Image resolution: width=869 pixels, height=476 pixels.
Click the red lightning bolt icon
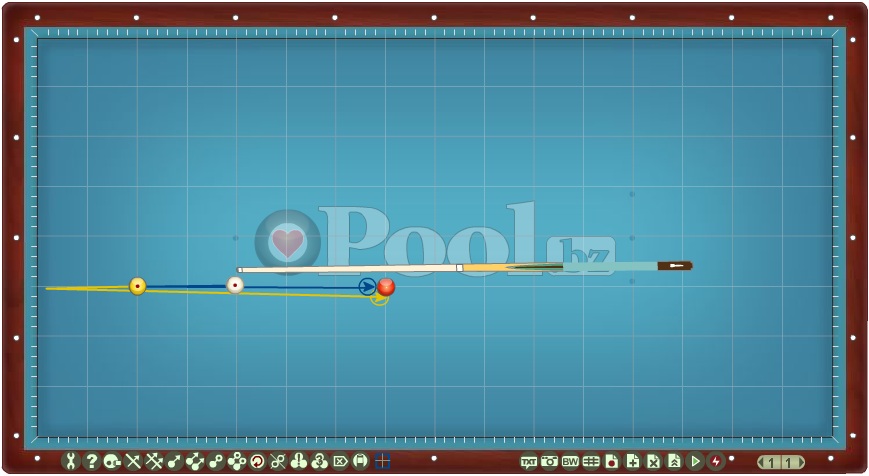tap(716, 461)
